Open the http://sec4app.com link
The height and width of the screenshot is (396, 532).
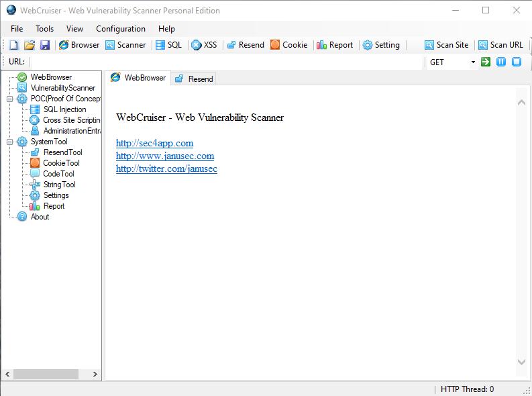(x=155, y=143)
